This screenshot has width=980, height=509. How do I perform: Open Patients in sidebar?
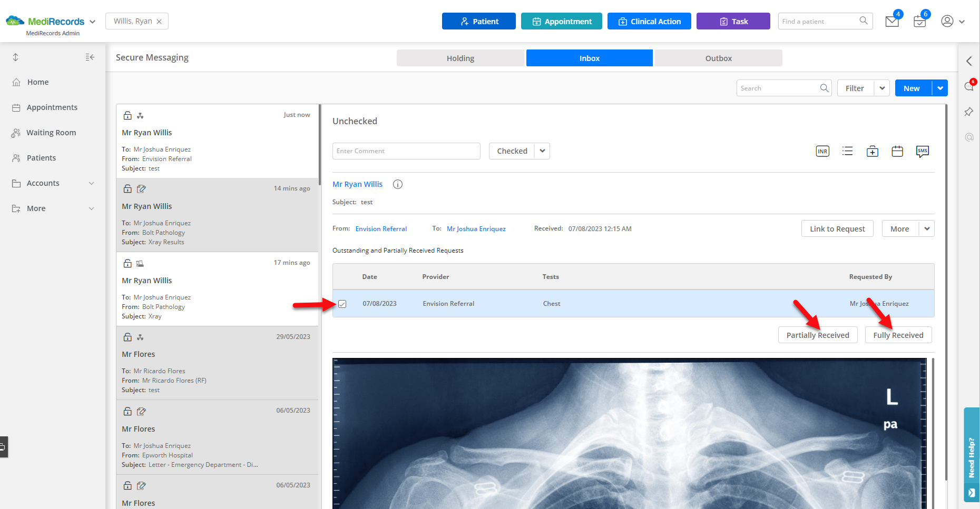[41, 158]
